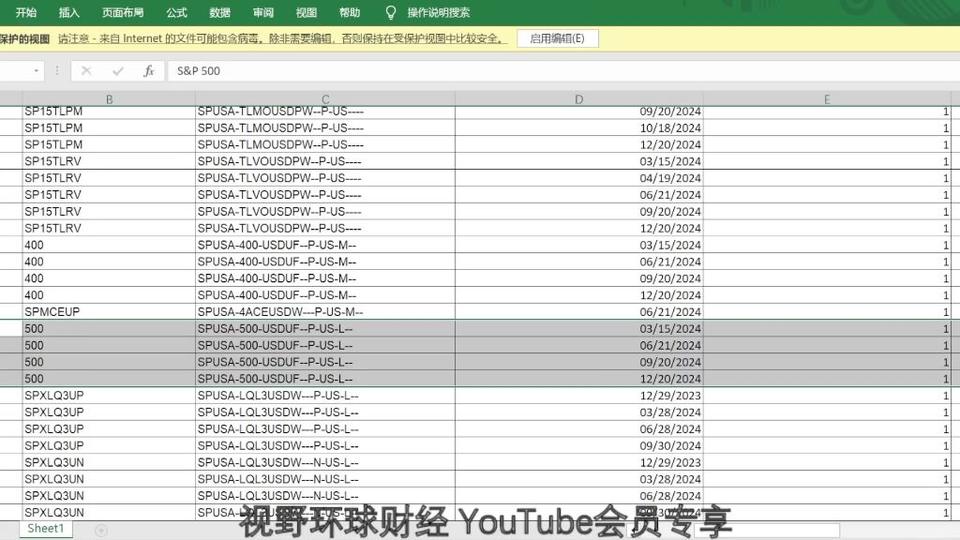Image resolution: width=960 pixels, height=540 pixels.
Task: Click SP15TLRV in the 03/15/2024 row
Action: 109,161
